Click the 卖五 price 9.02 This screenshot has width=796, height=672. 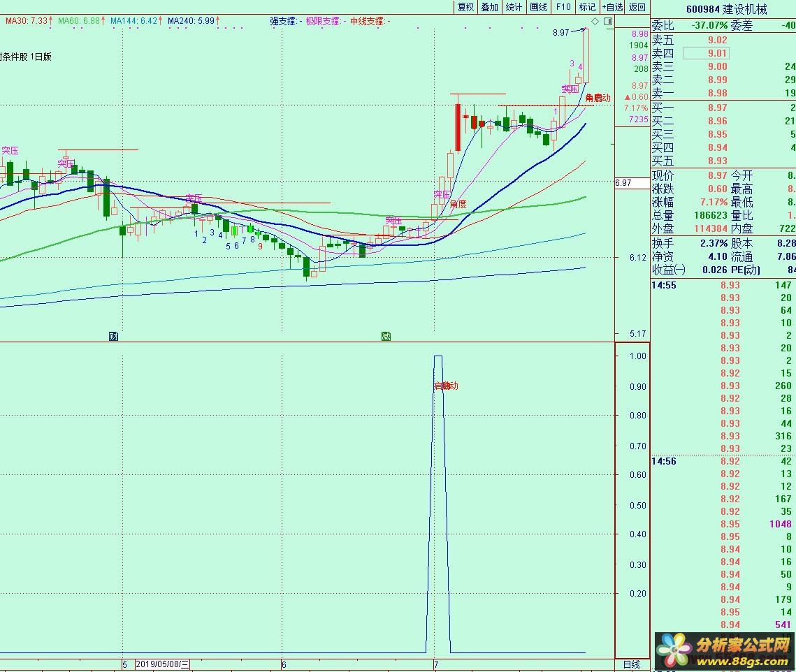[x=717, y=40]
